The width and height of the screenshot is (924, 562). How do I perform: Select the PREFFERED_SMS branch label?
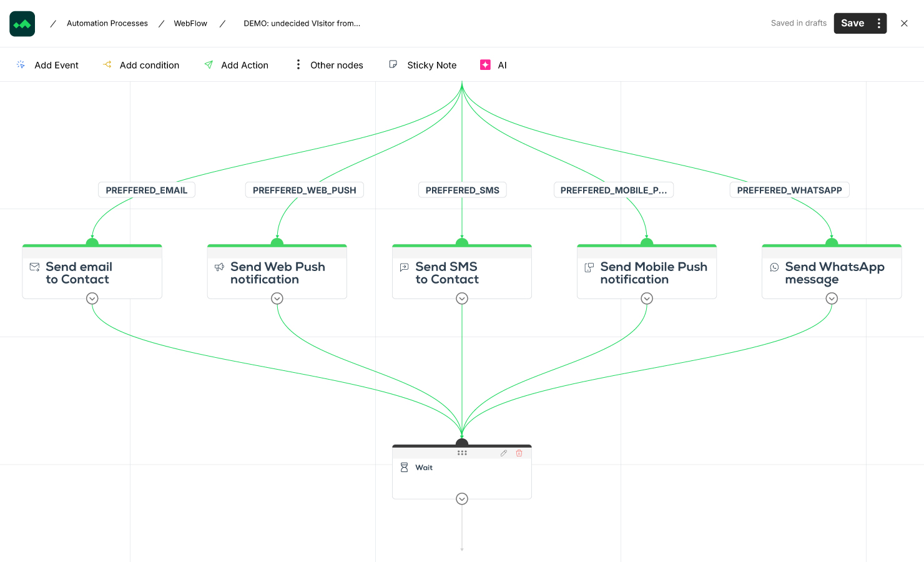pyautogui.click(x=463, y=190)
